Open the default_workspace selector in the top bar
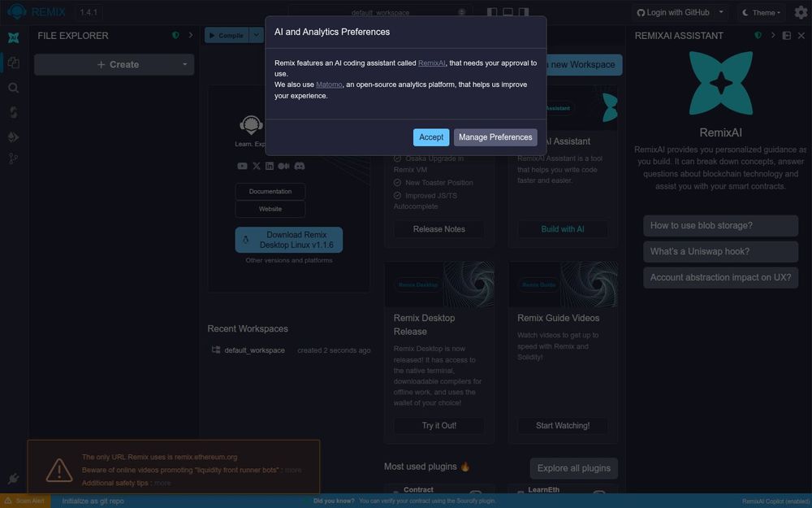The image size is (812, 508). point(380,12)
